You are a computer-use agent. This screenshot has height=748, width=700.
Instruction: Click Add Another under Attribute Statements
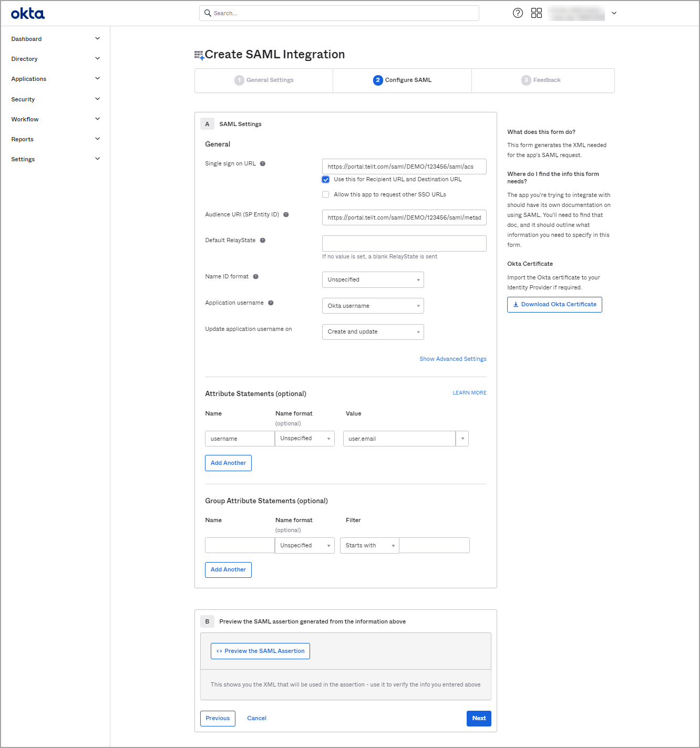[228, 463]
